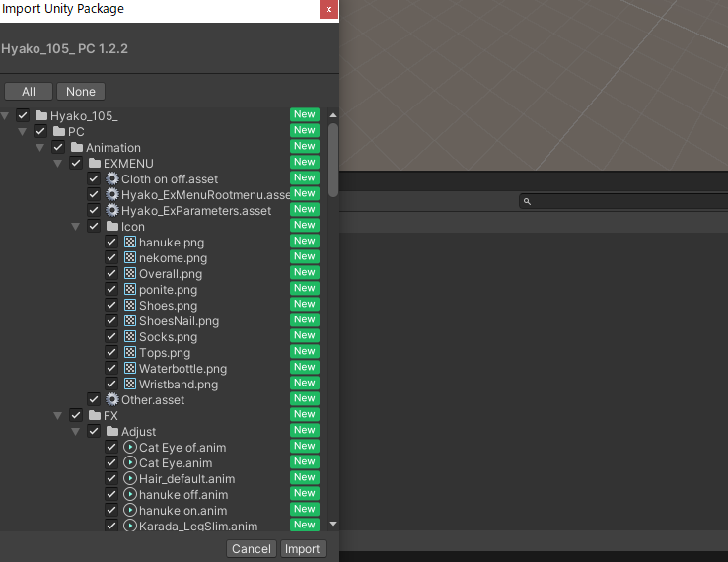Select the ShoesNail.png file name

point(179,321)
